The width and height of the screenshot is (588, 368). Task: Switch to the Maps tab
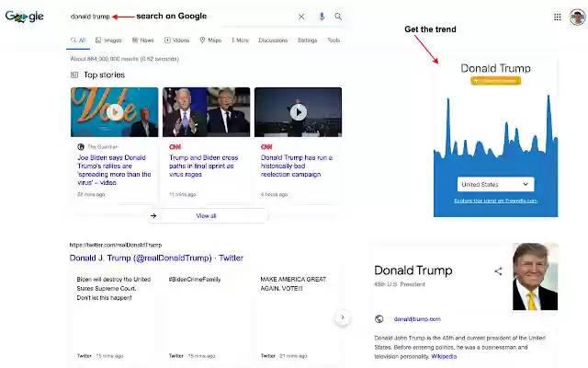(210, 40)
